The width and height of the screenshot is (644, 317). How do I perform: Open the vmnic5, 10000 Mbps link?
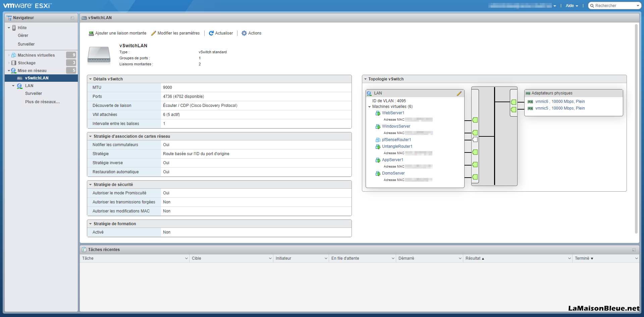[x=560, y=108]
